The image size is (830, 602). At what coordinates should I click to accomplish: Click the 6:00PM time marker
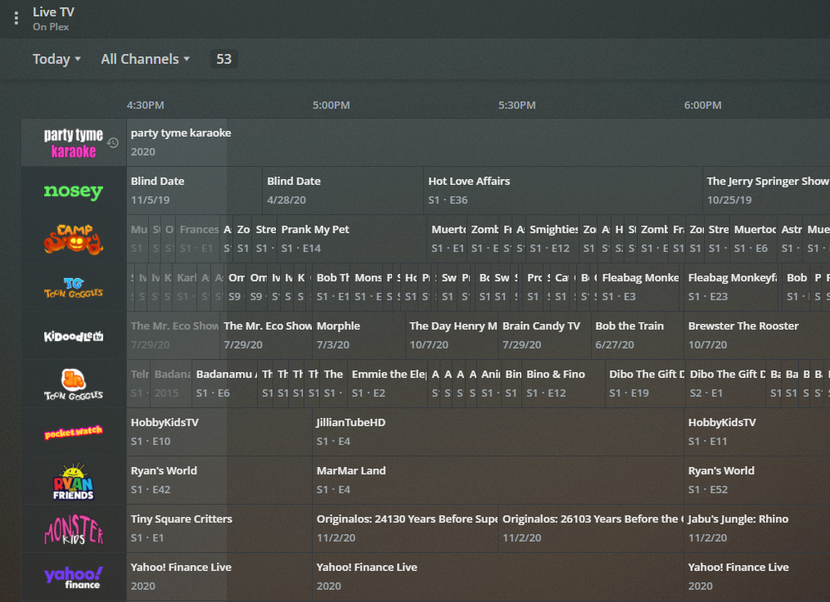[702, 105]
